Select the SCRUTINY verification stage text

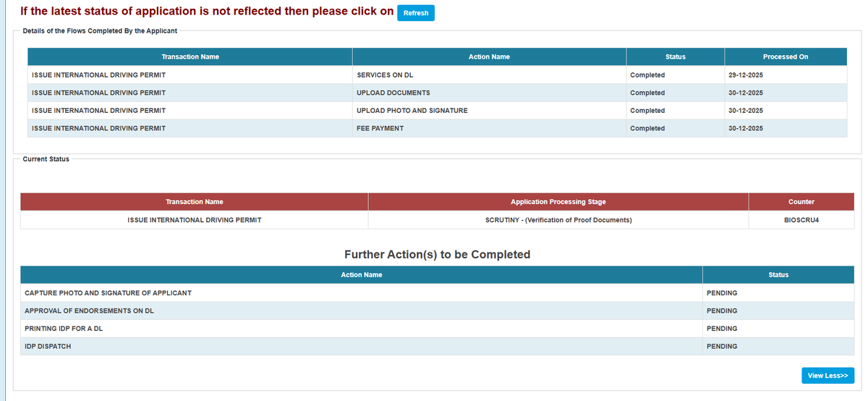(558, 220)
